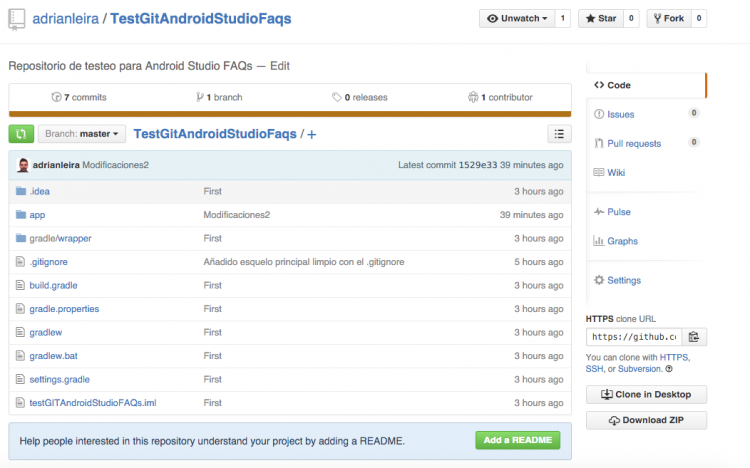
Task: Click the Clone in Desktop button
Action: pyautogui.click(x=646, y=394)
